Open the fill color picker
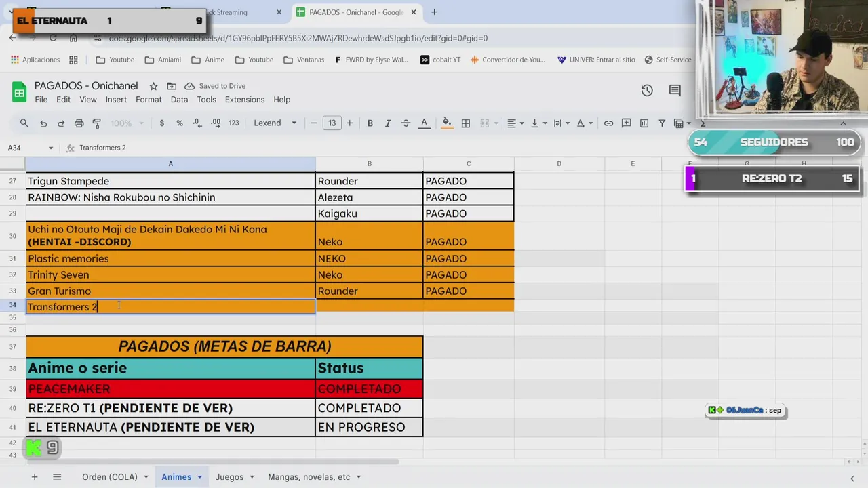This screenshot has height=488, width=868. tap(447, 123)
